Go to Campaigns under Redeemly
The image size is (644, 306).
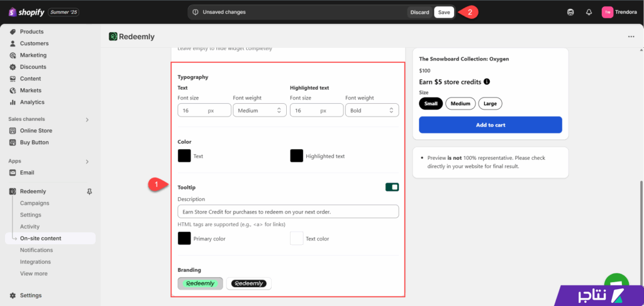[x=35, y=203]
